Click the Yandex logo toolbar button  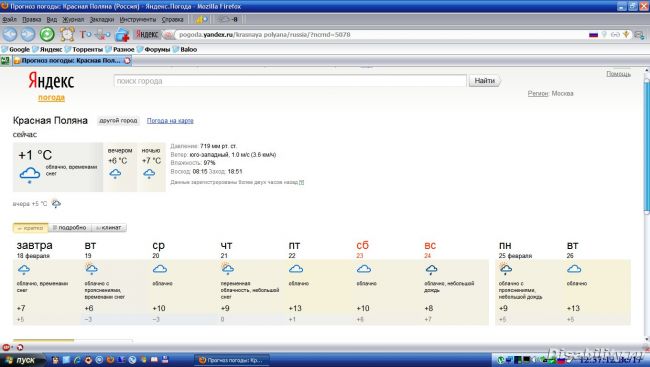(x=147, y=34)
